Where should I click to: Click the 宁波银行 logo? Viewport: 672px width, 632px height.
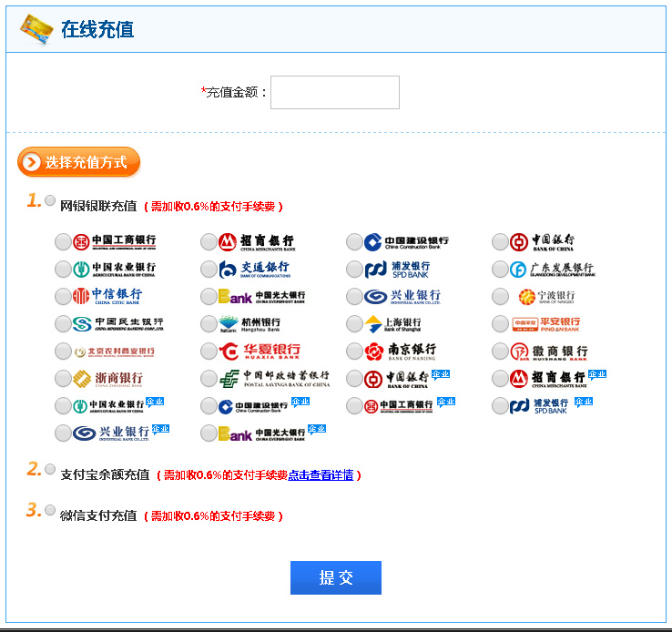546,296
